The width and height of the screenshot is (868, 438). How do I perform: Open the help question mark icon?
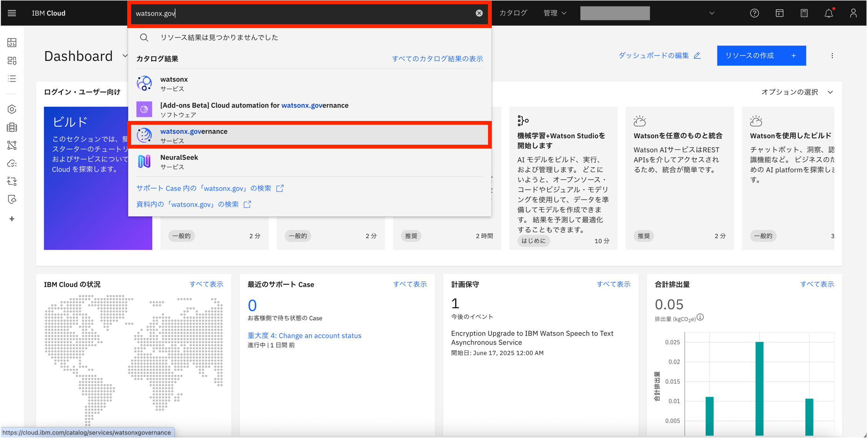coord(754,13)
